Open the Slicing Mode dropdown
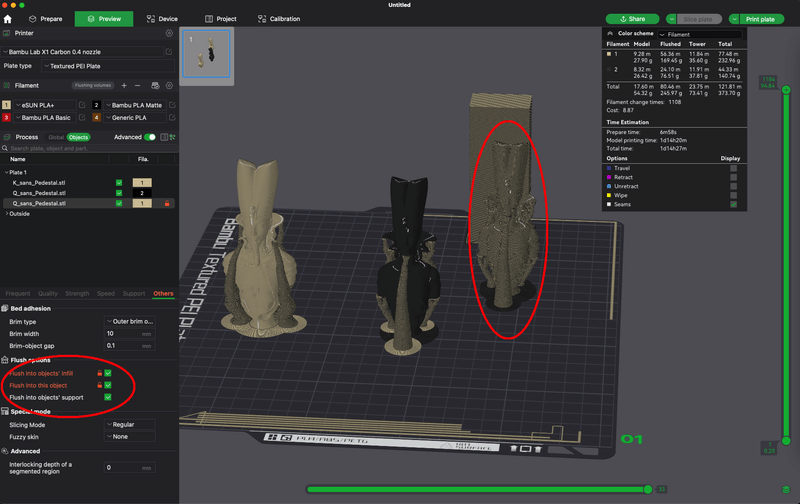Image resolution: width=800 pixels, height=504 pixels. (x=130, y=425)
